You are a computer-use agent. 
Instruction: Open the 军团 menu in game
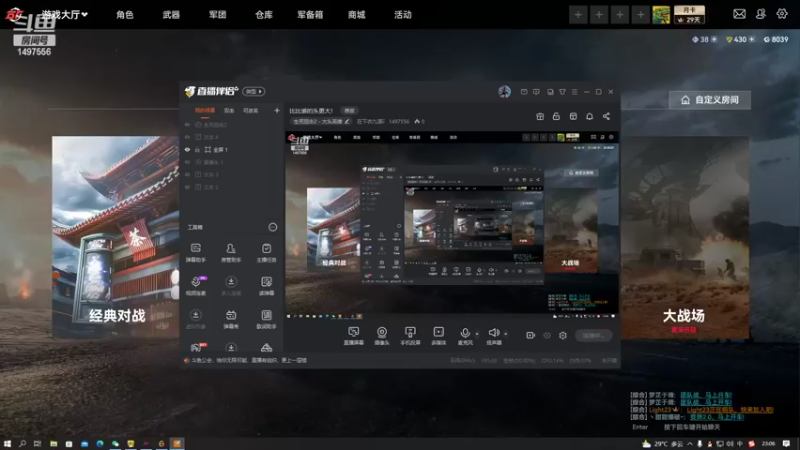pos(217,15)
